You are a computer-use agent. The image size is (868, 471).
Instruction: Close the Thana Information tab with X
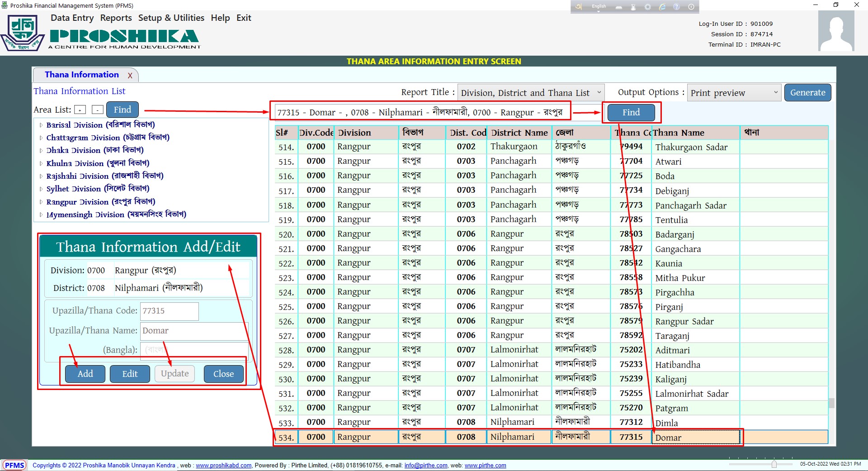(x=130, y=76)
